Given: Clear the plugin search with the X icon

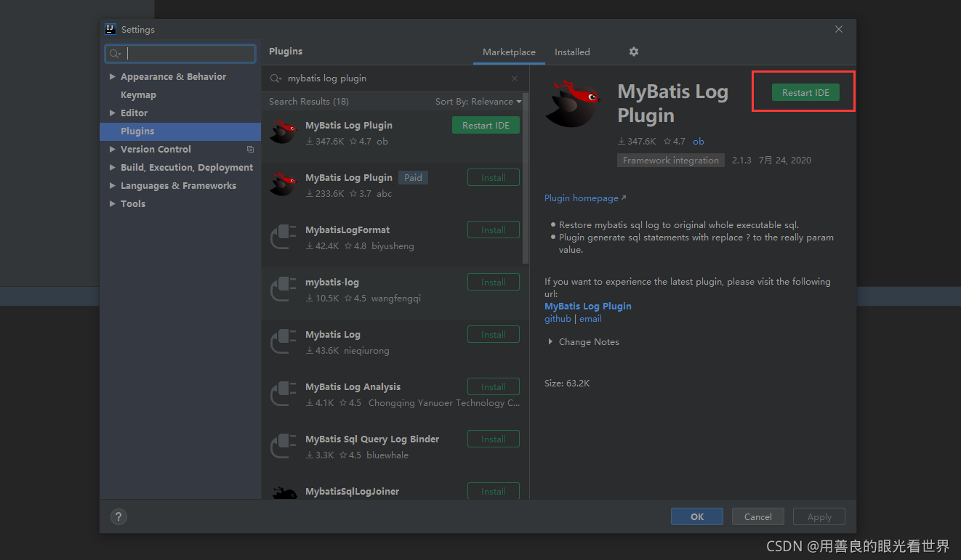Looking at the screenshot, I should point(515,78).
